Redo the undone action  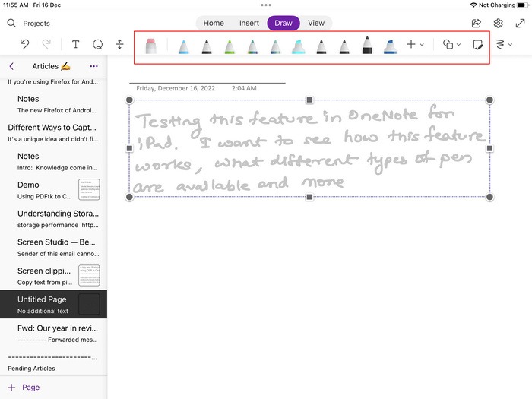[46, 44]
